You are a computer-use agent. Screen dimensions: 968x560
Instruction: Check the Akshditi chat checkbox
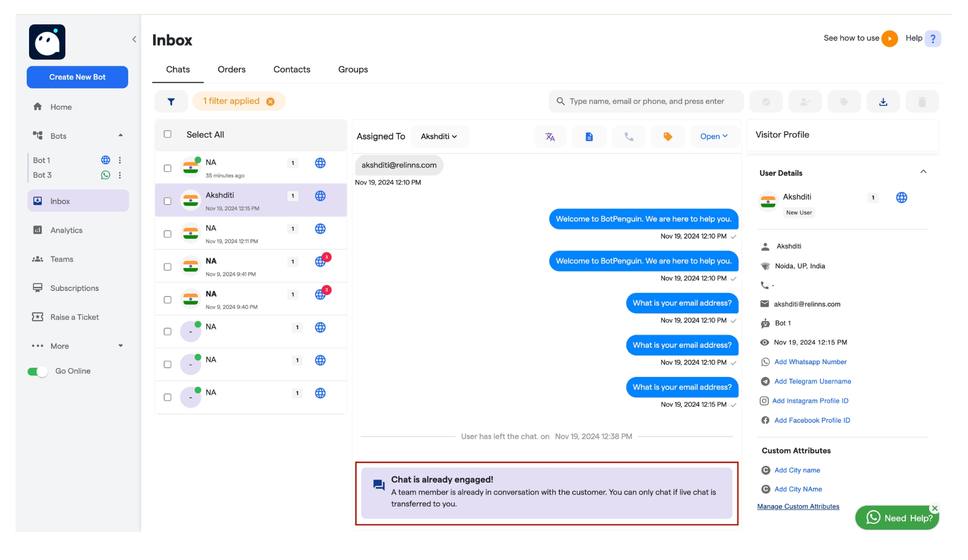click(168, 201)
